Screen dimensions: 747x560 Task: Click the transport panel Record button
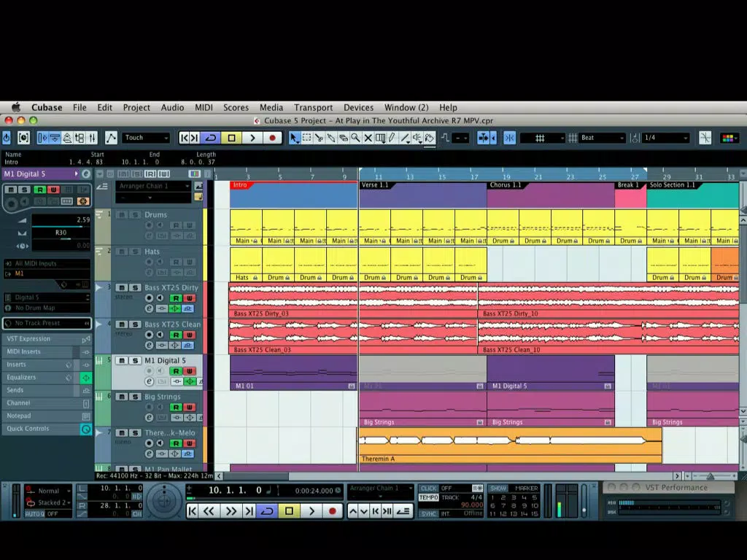pyautogui.click(x=333, y=511)
